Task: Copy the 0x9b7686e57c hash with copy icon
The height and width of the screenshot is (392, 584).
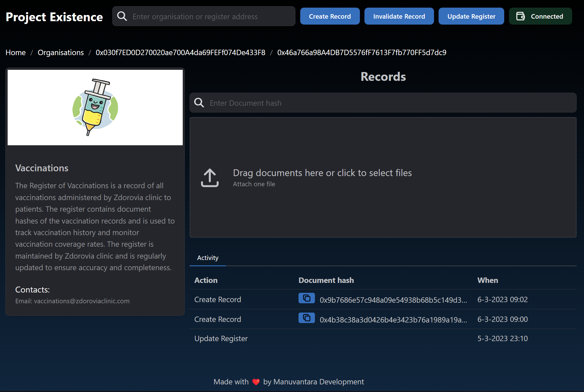Action: click(x=306, y=298)
